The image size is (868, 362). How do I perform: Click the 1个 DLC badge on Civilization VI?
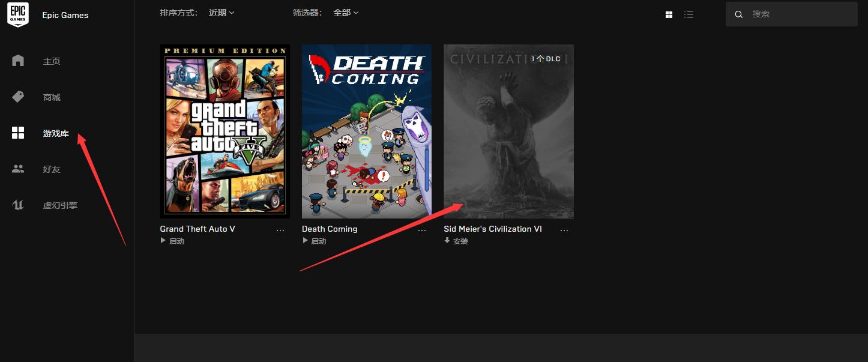546,59
